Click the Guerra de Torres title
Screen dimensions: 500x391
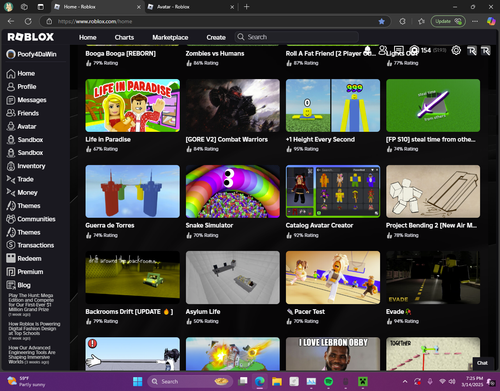(x=110, y=226)
